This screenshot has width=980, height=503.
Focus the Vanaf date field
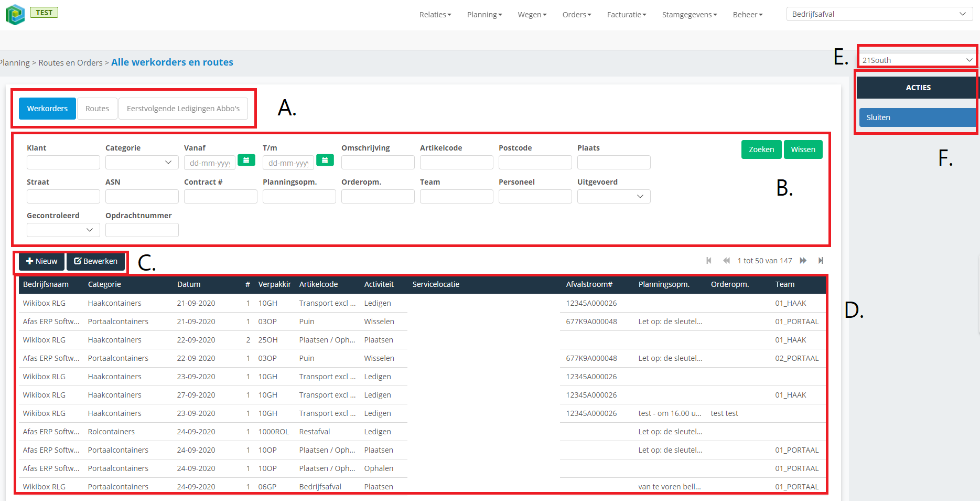[209, 163]
